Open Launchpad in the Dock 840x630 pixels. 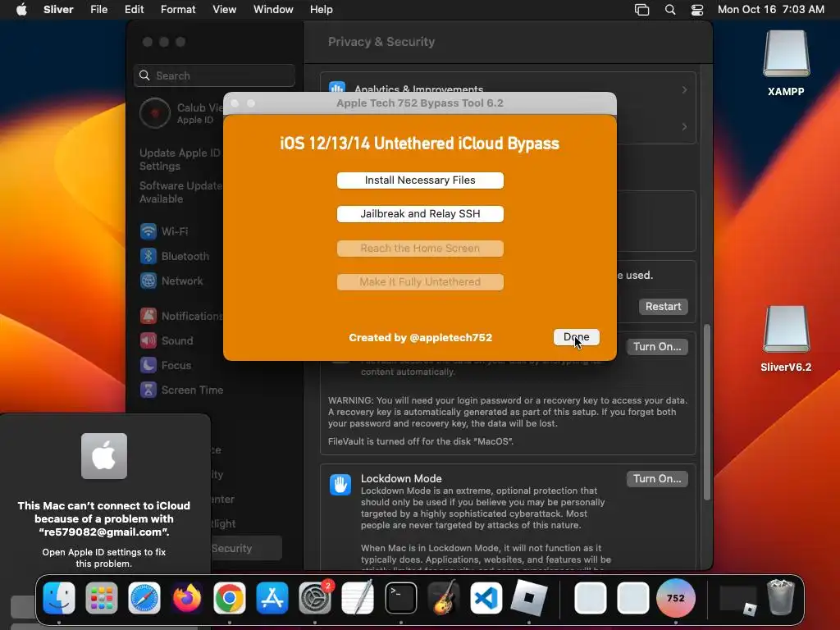101,598
